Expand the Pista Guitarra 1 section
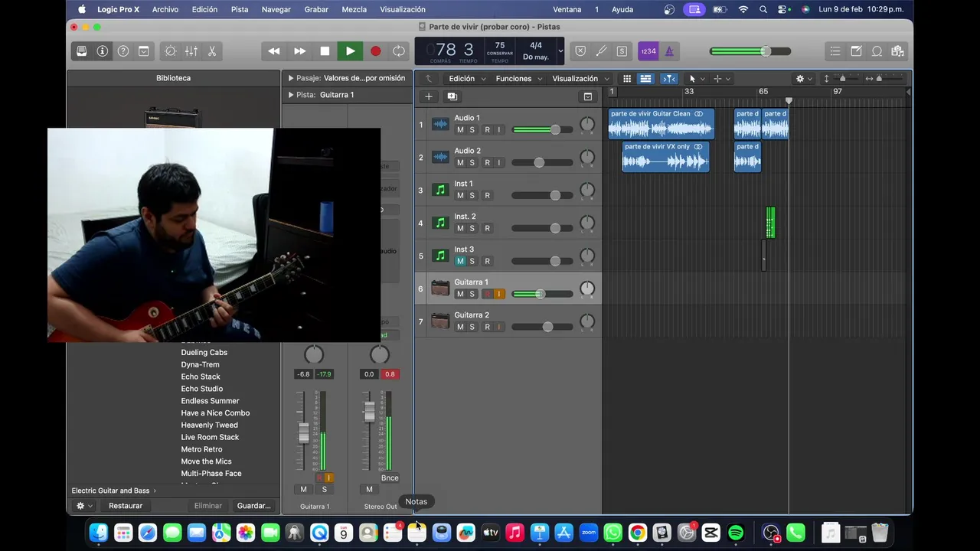 (291, 95)
